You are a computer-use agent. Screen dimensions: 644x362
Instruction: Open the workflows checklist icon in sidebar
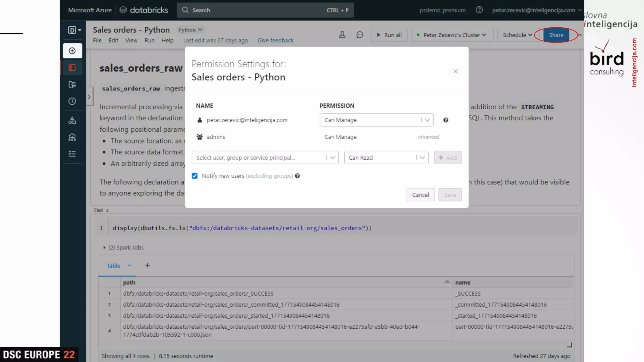(x=72, y=154)
